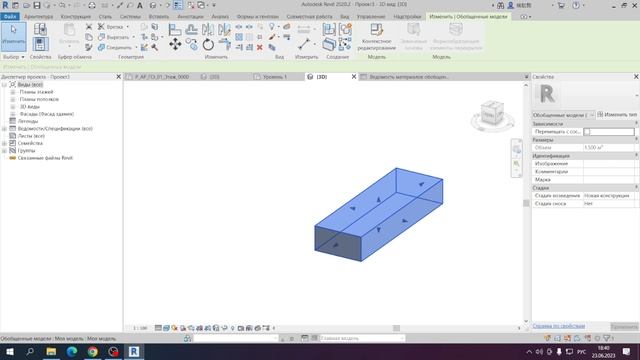Click the Mirror - Draw Axis icon
This screenshot has height=360, width=640.
[x=224, y=29]
